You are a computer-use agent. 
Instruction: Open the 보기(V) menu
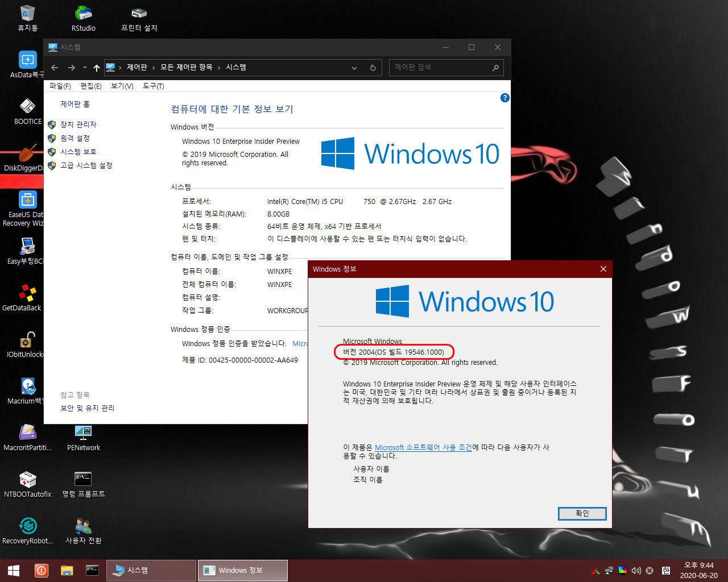click(122, 86)
